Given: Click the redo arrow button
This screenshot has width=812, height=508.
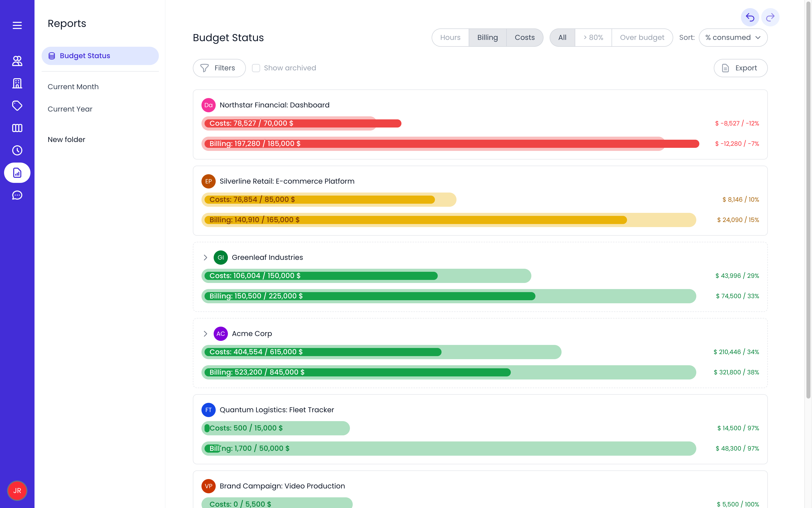Looking at the screenshot, I should click(x=770, y=17).
